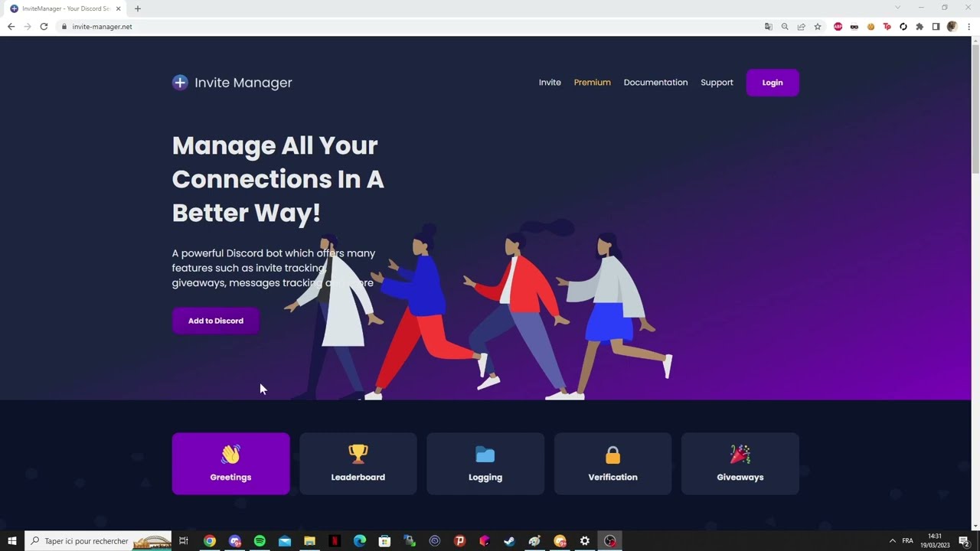Select the Logging feature tab

[485, 464]
